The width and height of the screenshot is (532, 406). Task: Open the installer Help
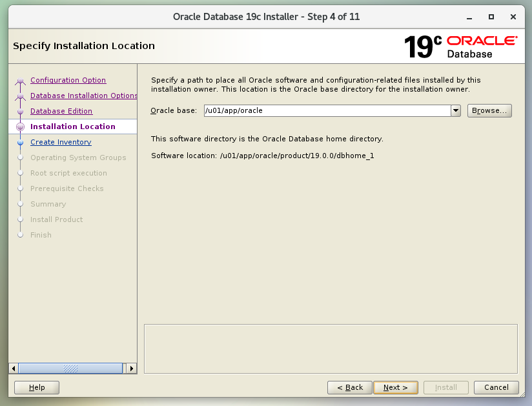(37, 387)
